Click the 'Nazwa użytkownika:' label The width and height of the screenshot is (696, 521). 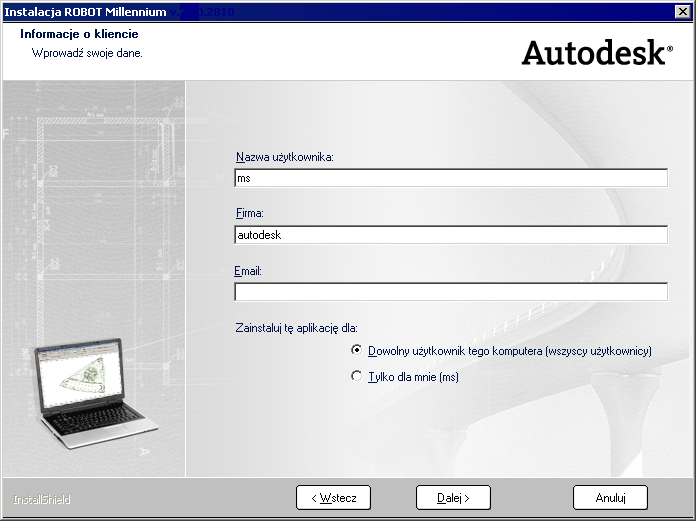[x=285, y=157]
